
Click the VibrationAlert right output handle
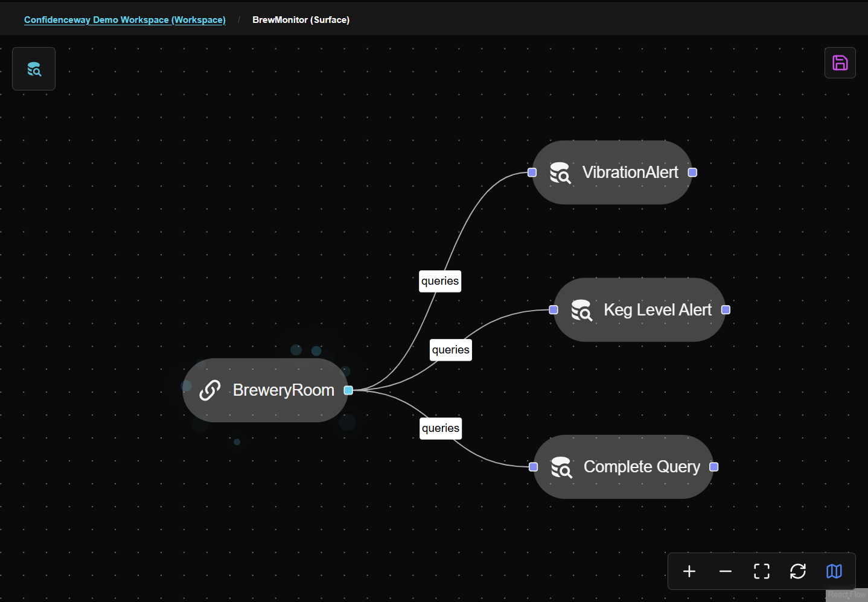[x=693, y=173]
